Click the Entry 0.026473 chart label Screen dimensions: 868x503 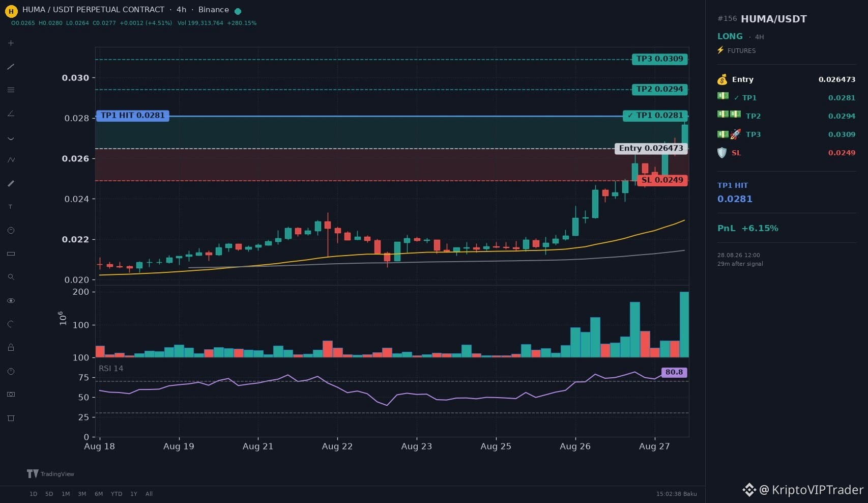651,148
